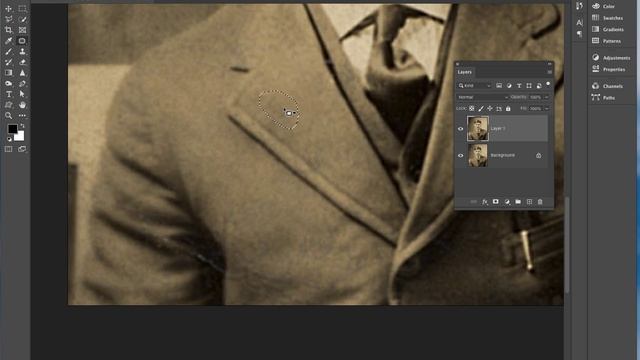Create a new layer
640x360 pixels.
tap(529, 202)
